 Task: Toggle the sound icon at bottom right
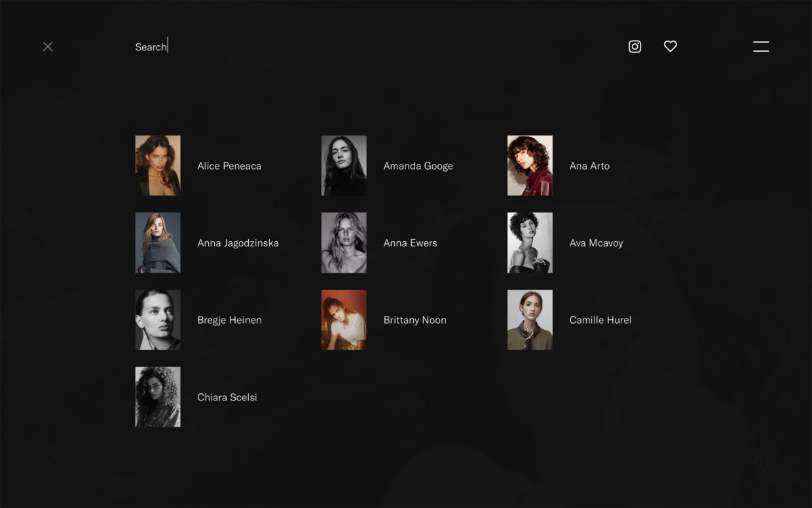761,461
